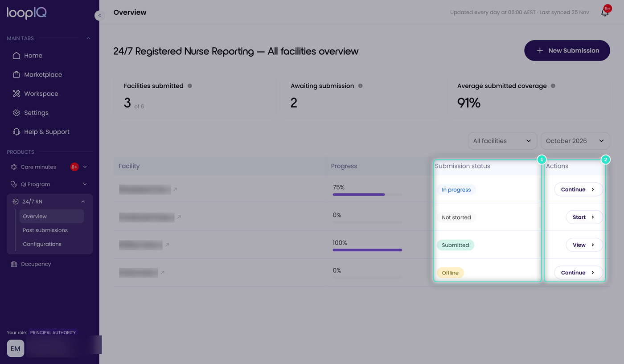624x364 pixels.
Task: Open the external link icon in the Not started row
Action: [179, 217]
